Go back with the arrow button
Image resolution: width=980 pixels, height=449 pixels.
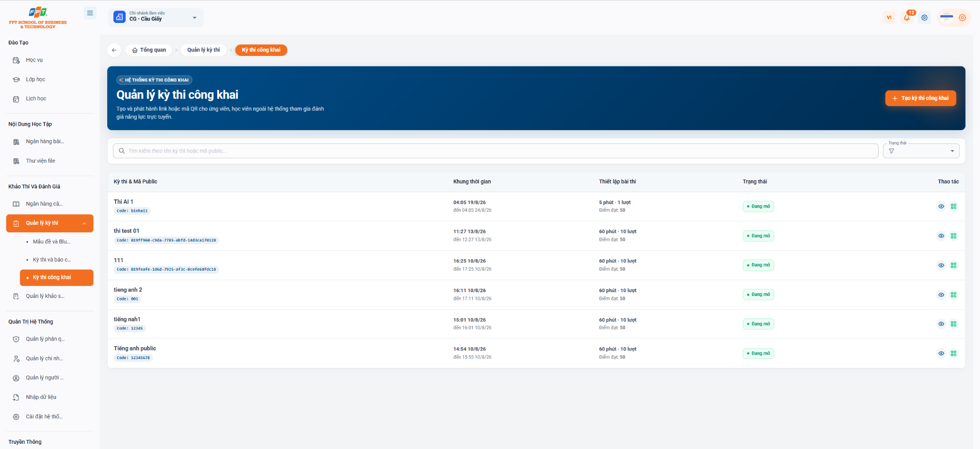pos(114,50)
